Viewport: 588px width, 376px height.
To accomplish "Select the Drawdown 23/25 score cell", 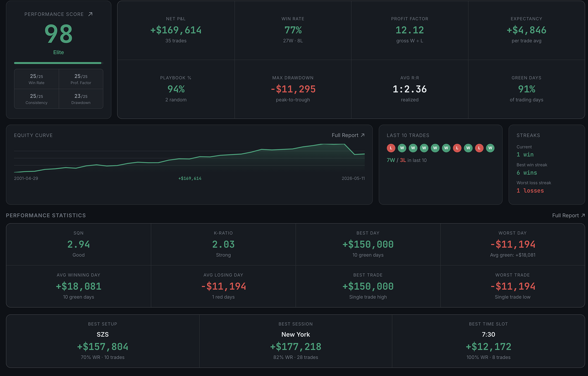I will [x=81, y=99].
